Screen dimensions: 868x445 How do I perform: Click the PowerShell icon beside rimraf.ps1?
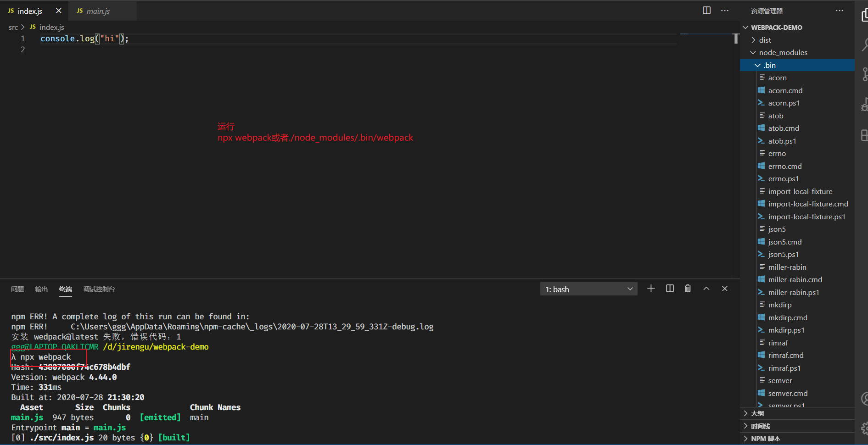coord(762,368)
